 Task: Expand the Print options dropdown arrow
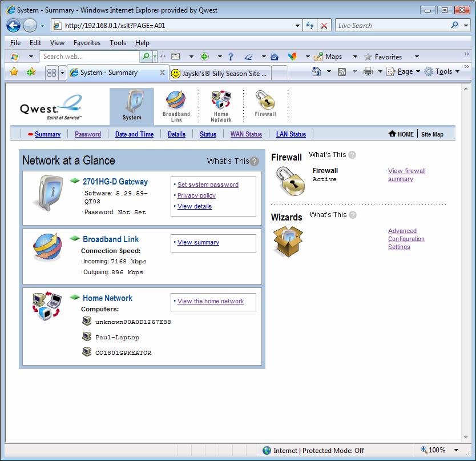click(x=380, y=71)
